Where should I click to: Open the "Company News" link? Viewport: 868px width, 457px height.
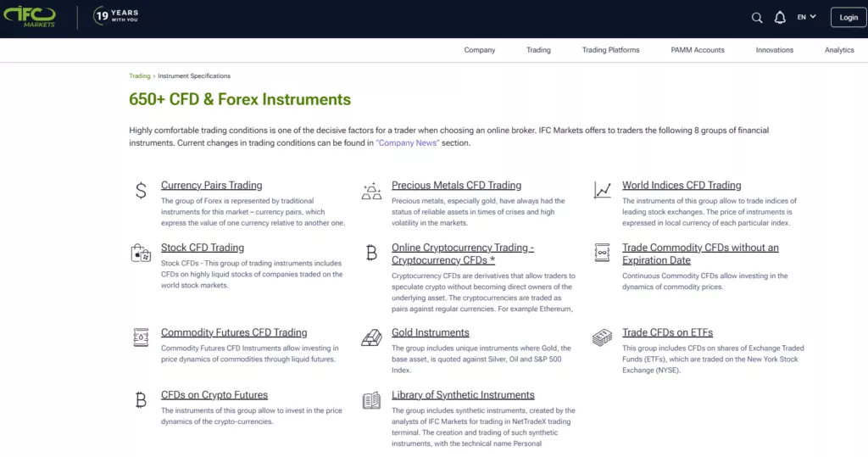coord(408,143)
